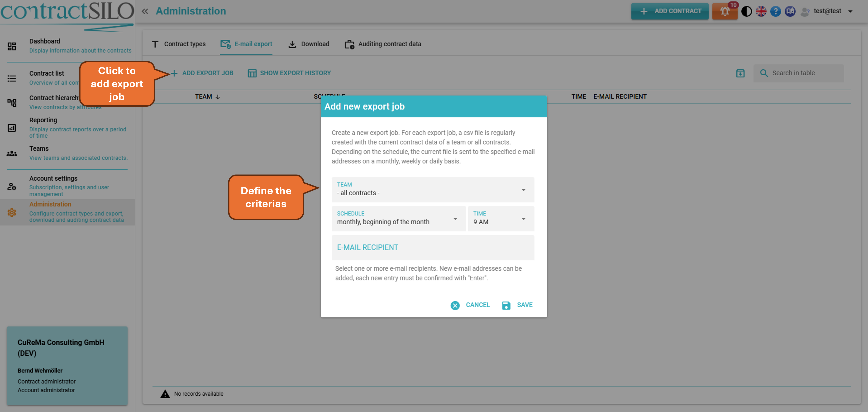The height and width of the screenshot is (412, 868).
Task: Switch to Contract types tab
Action: [179, 44]
